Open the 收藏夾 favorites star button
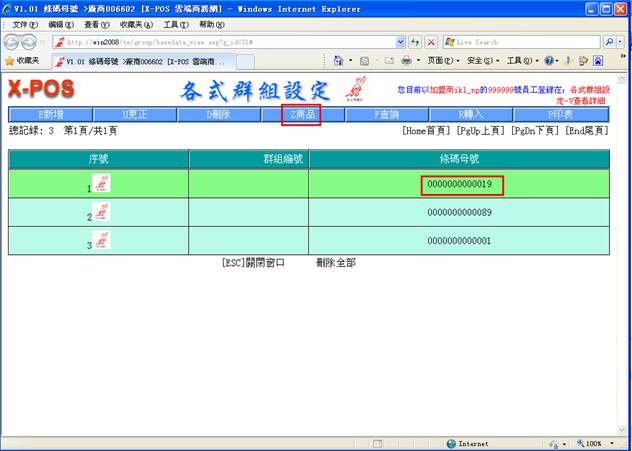This screenshot has height=451, width=632. pos(22,61)
